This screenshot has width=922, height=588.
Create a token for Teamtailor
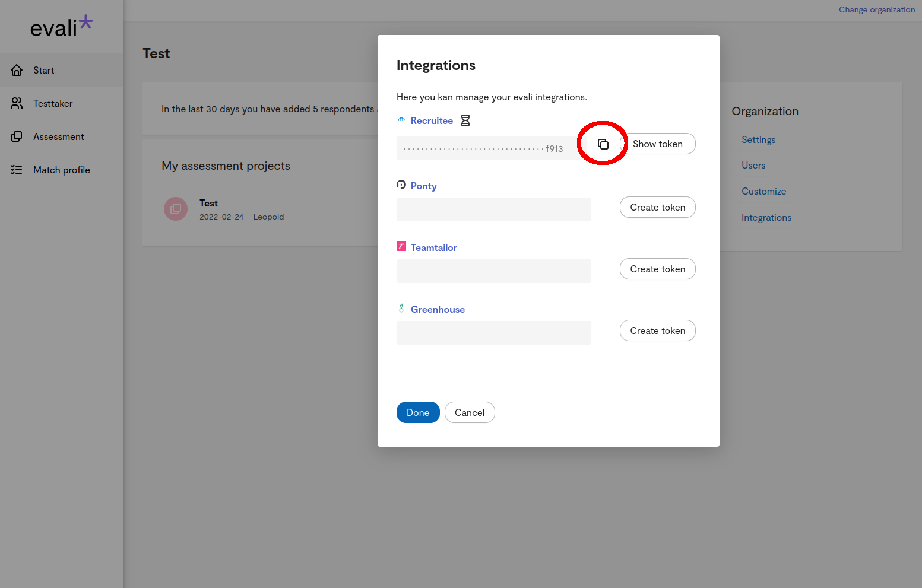(x=657, y=269)
